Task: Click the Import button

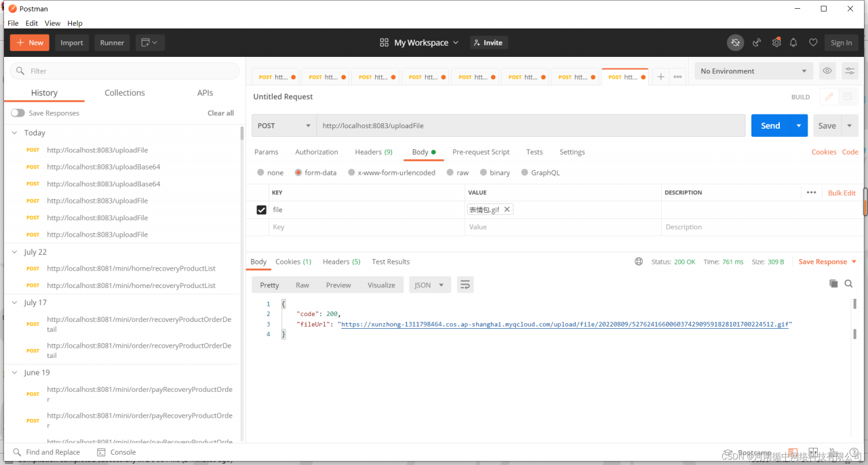Action: (72, 43)
